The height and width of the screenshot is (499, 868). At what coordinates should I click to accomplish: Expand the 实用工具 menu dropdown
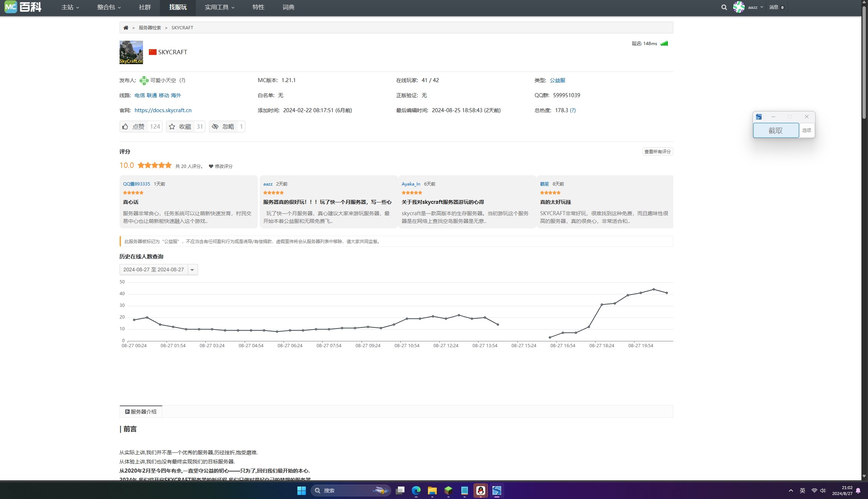point(219,7)
